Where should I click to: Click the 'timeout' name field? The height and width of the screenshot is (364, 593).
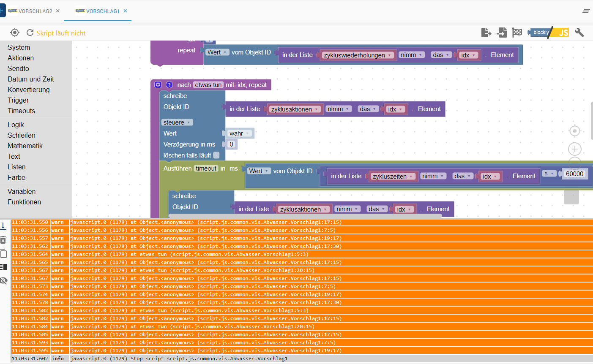[x=206, y=168]
